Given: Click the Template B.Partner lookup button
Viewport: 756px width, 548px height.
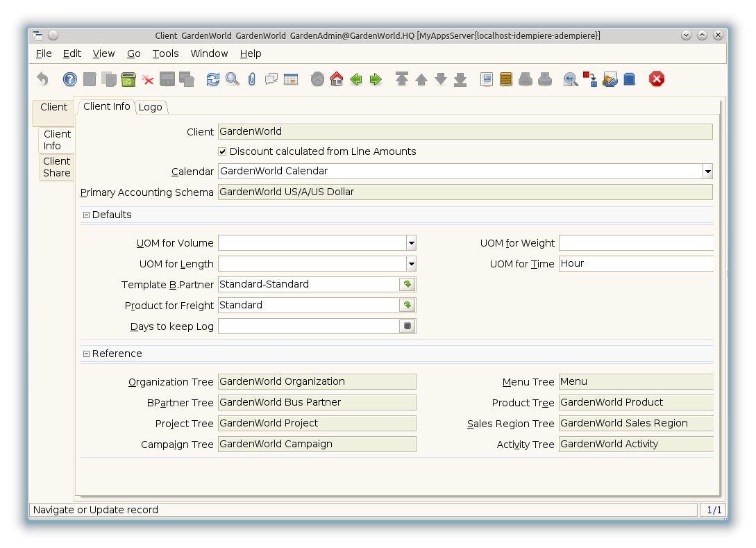Looking at the screenshot, I should [x=408, y=285].
